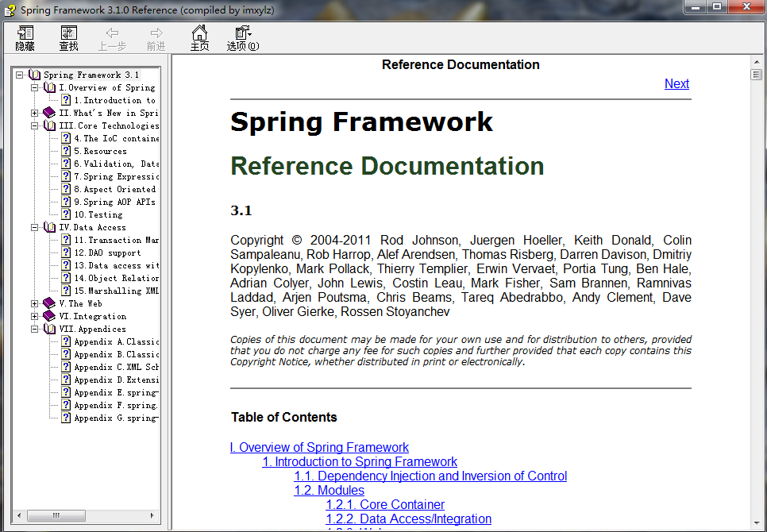Collapse the Spring Framework 3.1 root node
The width and height of the screenshot is (767, 532).
pyautogui.click(x=20, y=75)
